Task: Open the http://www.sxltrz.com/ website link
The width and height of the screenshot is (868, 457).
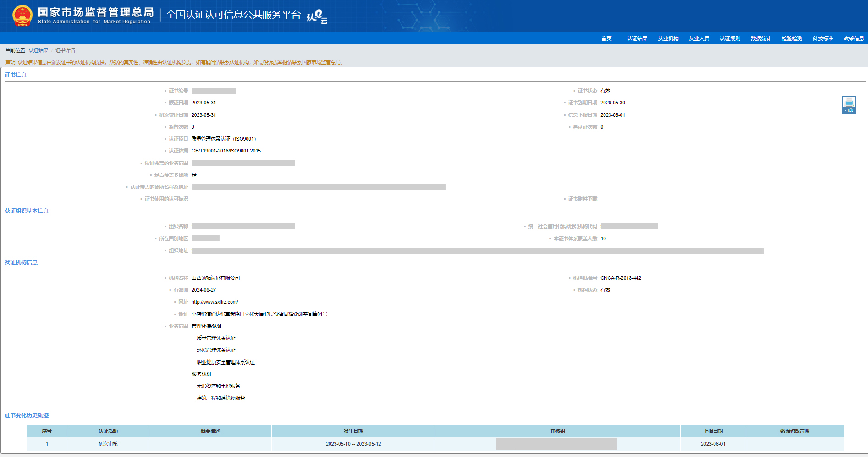Action: [214, 302]
